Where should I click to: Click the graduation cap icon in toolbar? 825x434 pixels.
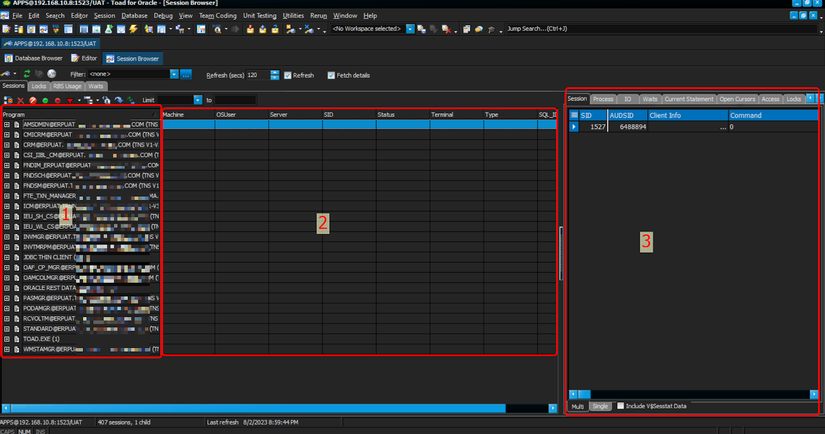point(490,29)
